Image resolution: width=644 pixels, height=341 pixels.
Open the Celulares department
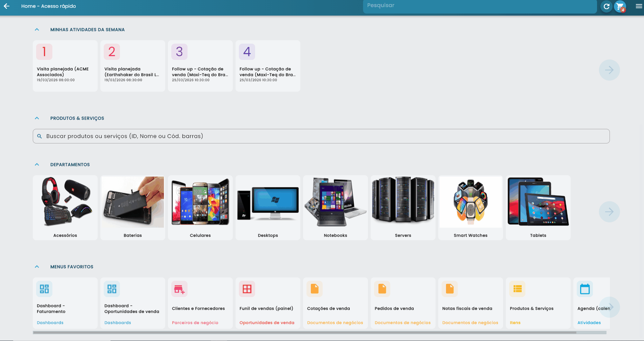[200, 208]
